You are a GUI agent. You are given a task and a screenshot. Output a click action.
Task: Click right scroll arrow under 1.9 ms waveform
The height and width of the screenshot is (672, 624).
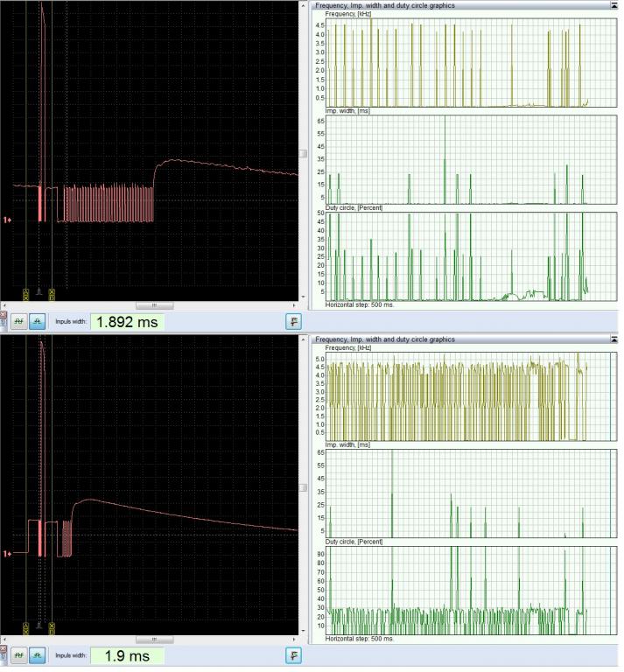[x=294, y=640]
